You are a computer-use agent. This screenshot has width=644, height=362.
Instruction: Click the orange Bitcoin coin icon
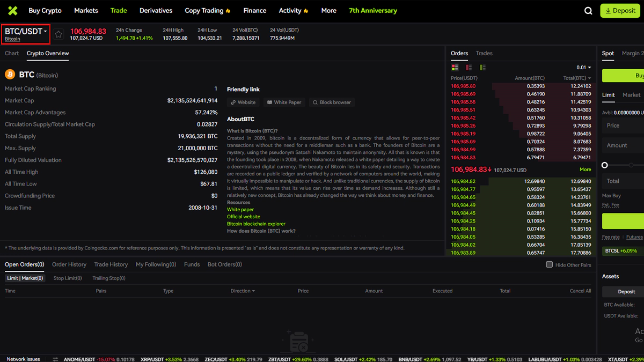10,75
